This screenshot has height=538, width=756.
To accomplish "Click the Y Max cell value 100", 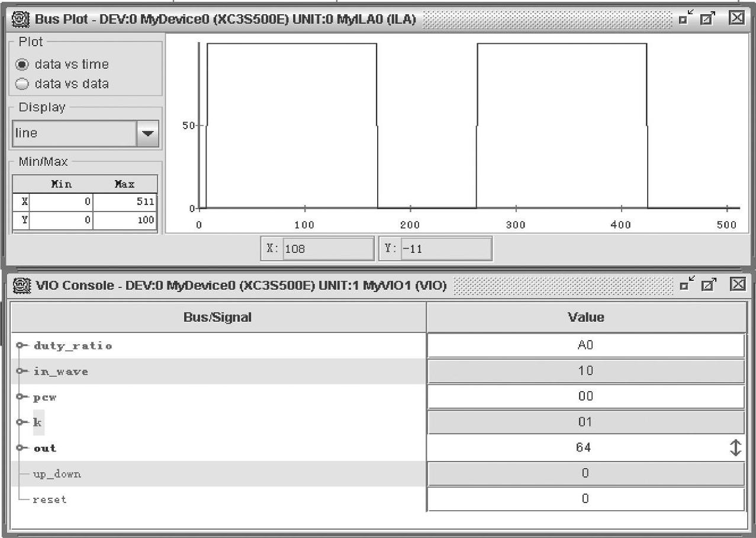I will coord(125,220).
